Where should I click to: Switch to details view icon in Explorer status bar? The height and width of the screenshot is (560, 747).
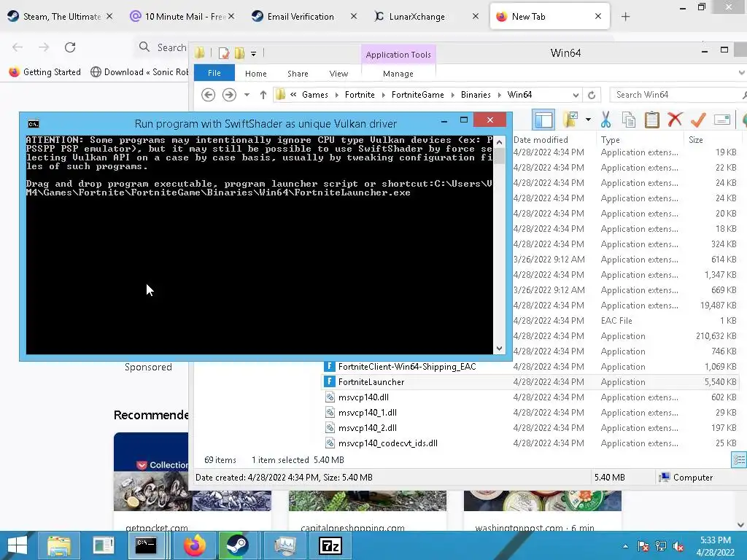[739, 460]
